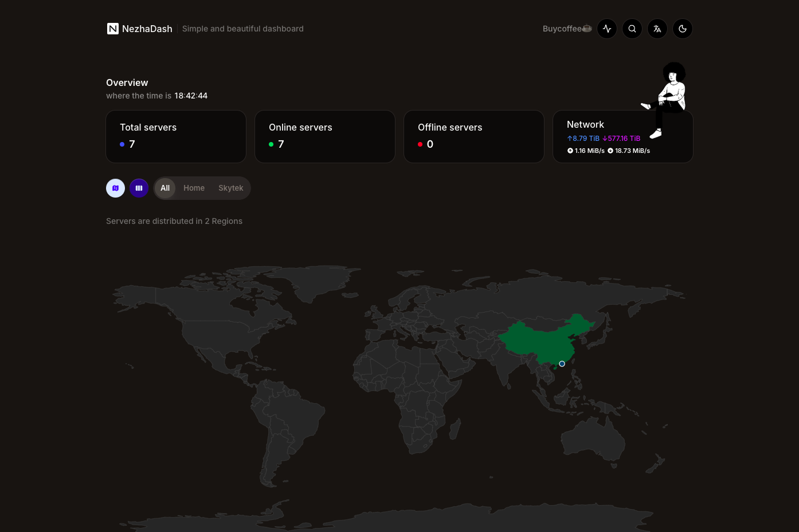Viewport: 799px width, 532px height.
Task: Select the Network stats card
Action: coord(623,136)
